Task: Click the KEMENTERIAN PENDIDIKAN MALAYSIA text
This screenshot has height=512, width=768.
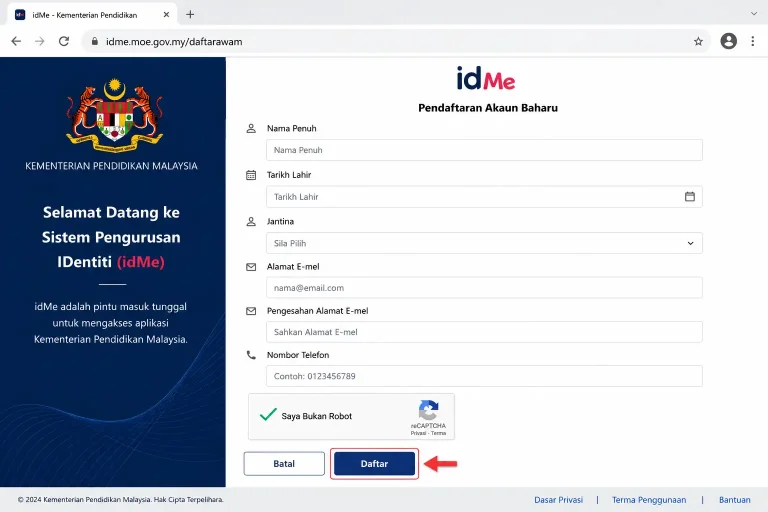Action: 111,166
